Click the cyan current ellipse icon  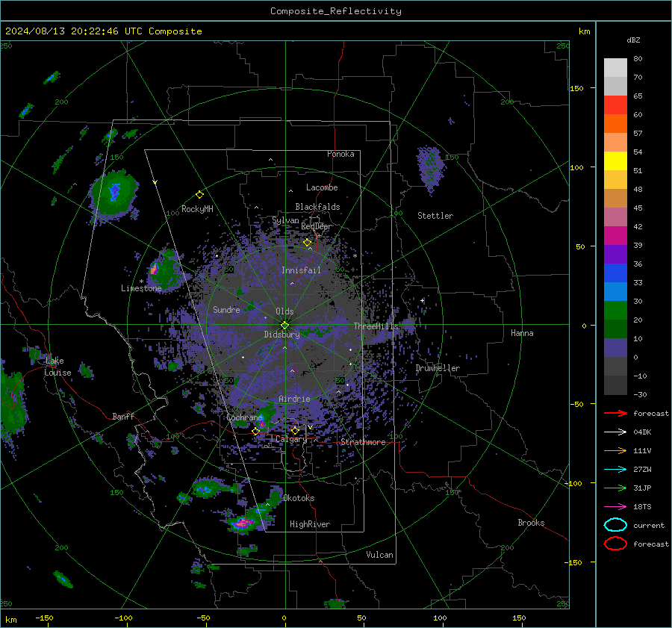point(615,525)
